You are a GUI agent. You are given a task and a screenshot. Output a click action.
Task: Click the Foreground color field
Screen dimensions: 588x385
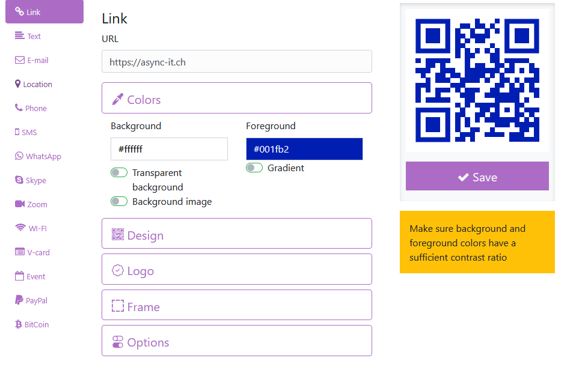[x=304, y=148]
